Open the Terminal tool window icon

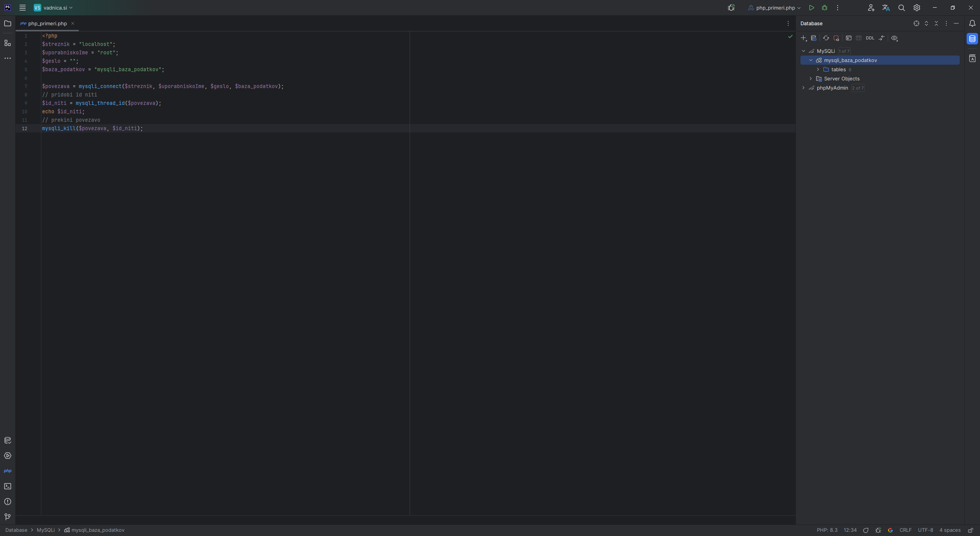8,486
